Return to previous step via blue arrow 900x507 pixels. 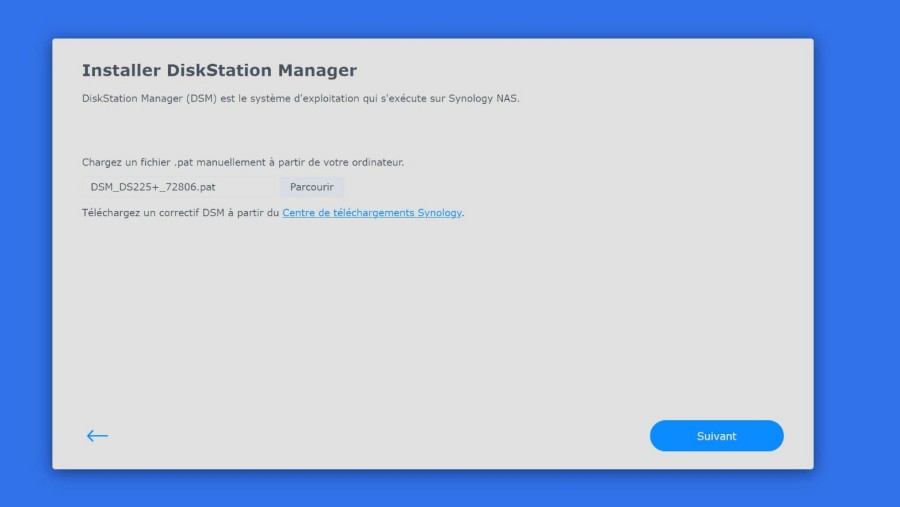97,436
